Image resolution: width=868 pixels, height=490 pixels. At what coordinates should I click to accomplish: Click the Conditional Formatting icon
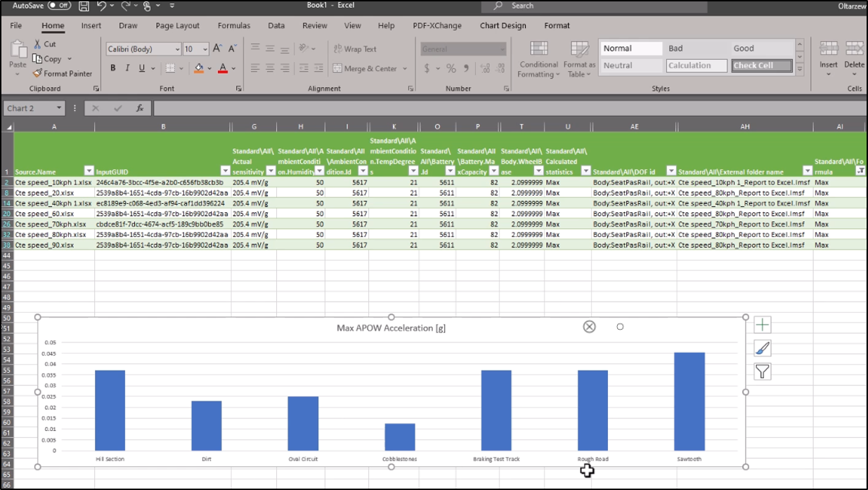point(539,49)
